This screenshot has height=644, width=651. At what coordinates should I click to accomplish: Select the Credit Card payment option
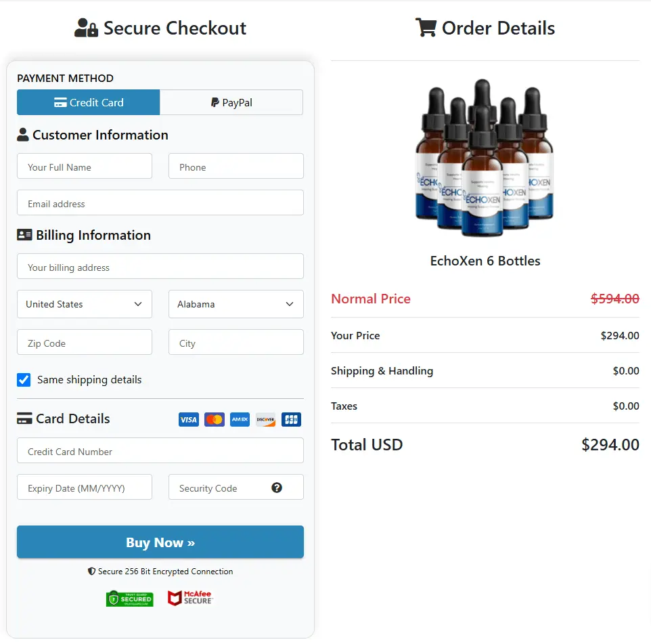coord(88,102)
